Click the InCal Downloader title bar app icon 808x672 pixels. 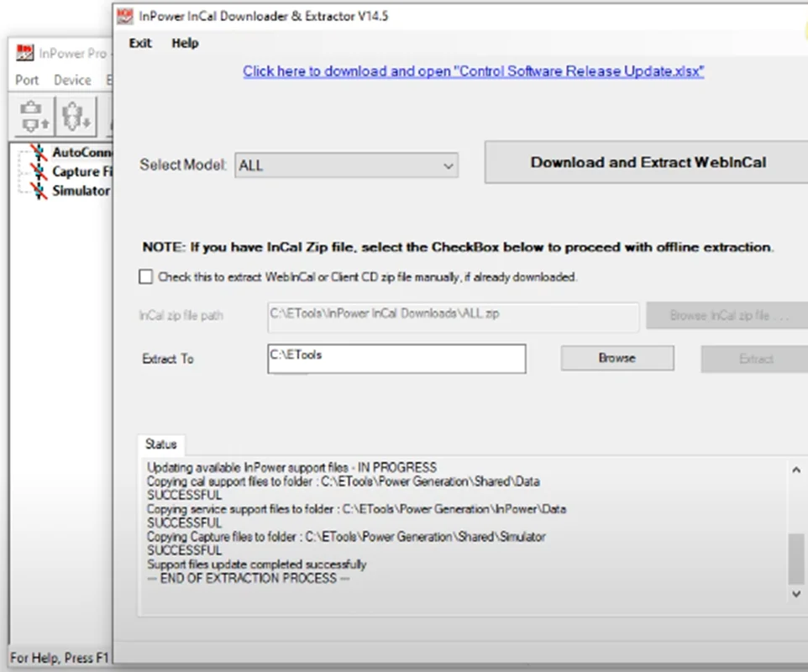[x=124, y=16]
